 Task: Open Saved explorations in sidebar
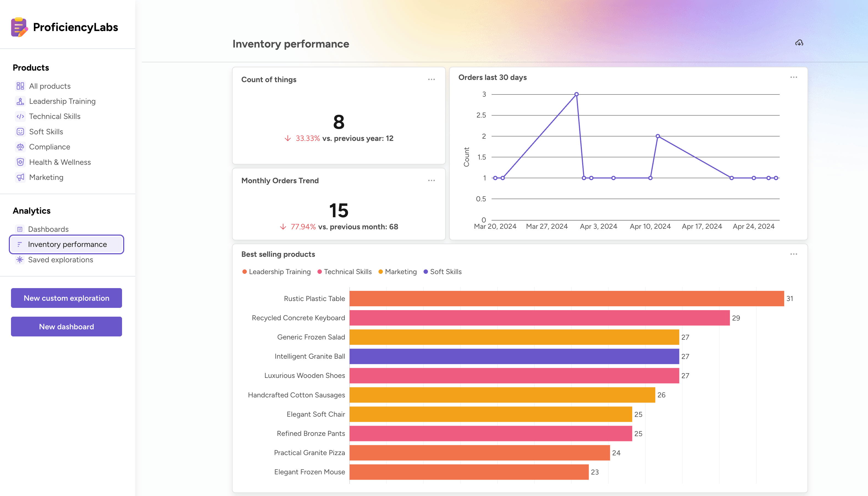click(60, 260)
